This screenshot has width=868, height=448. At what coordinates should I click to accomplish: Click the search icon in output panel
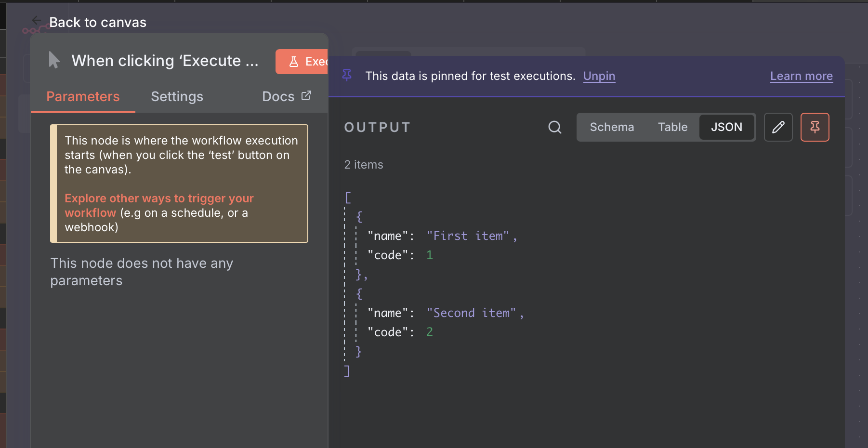tap(555, 127)
